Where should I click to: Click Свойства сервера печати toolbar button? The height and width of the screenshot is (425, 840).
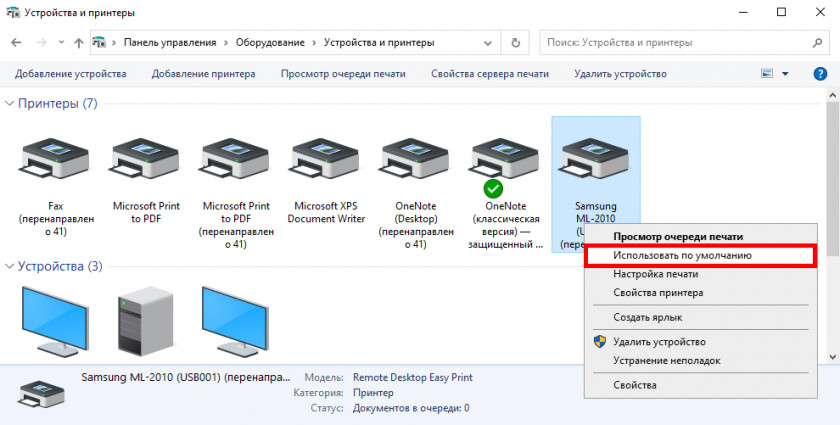(x=489, y=74)
